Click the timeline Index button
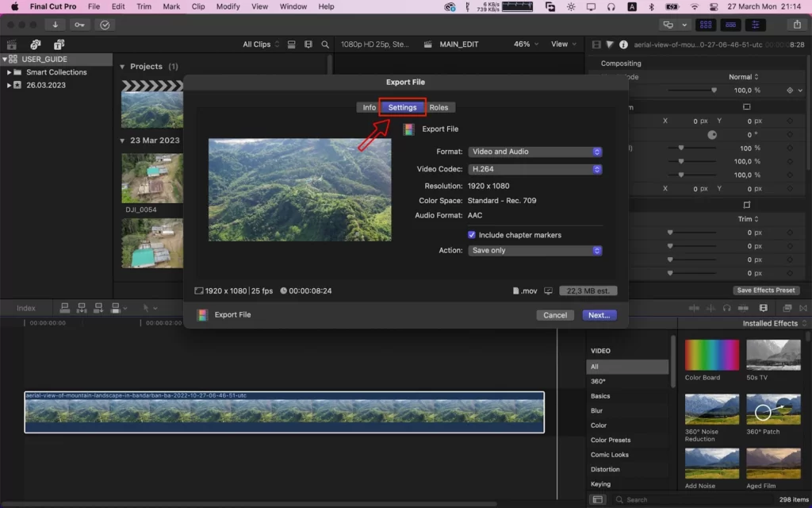 coord(26,309)
